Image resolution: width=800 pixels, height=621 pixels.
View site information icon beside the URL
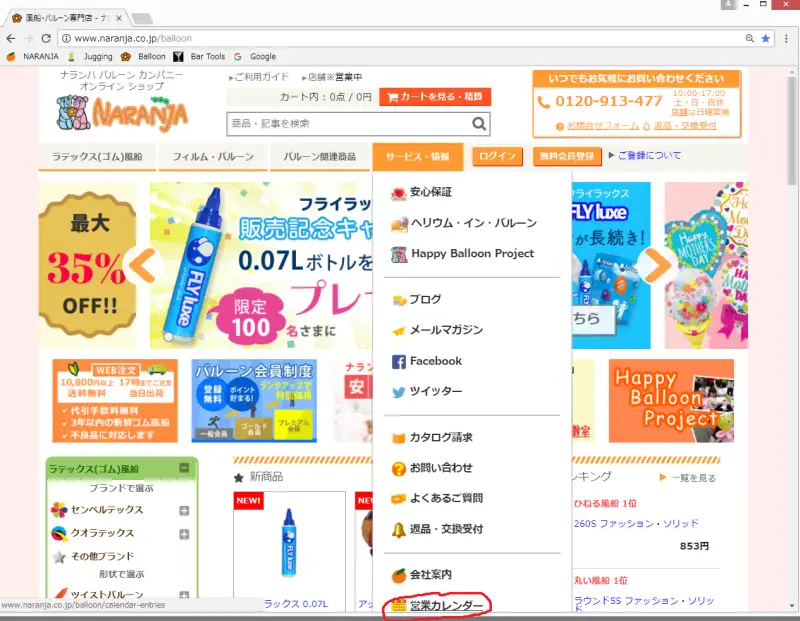pos(66,38)
